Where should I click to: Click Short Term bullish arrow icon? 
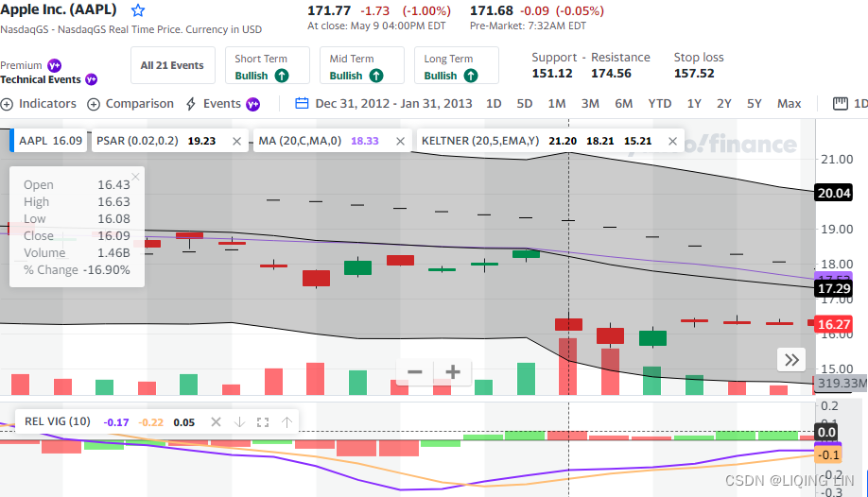tap(282, 76)
